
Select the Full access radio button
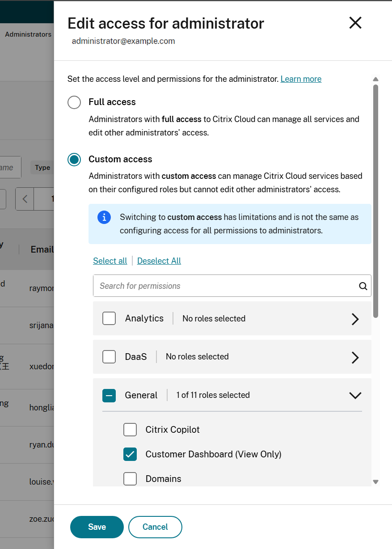[74, 102]
